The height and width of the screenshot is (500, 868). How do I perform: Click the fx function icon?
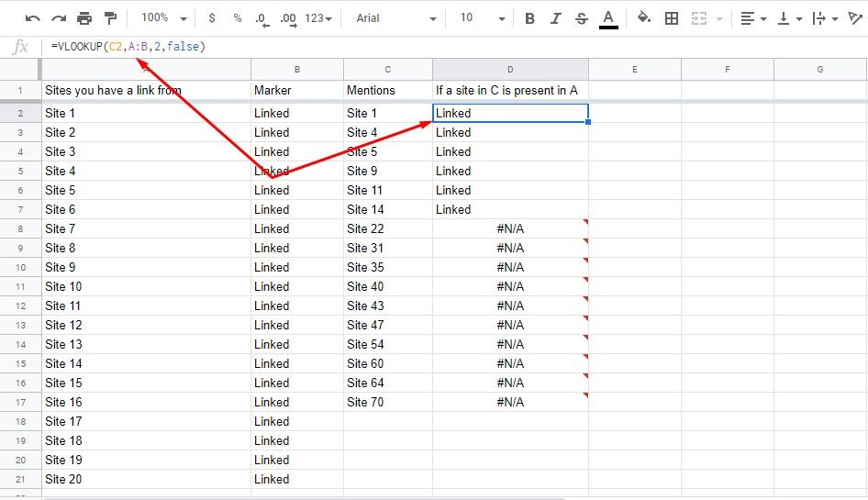coord(20,47)
